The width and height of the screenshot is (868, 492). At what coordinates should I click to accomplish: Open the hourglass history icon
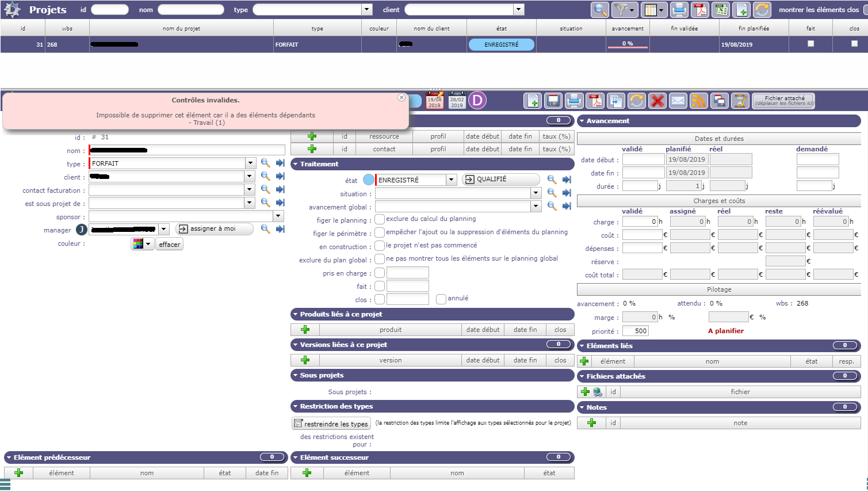(x=740, y=101)
